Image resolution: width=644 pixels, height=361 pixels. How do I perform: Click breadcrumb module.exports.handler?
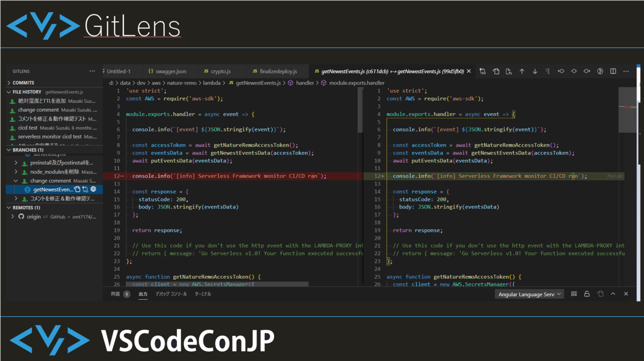tap(357, 83)
